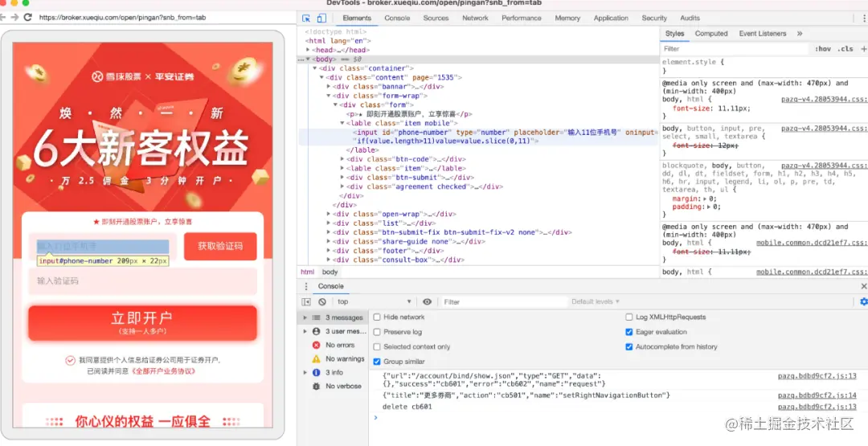
Task: Create live expression eye icon
Action: [427, 301]
